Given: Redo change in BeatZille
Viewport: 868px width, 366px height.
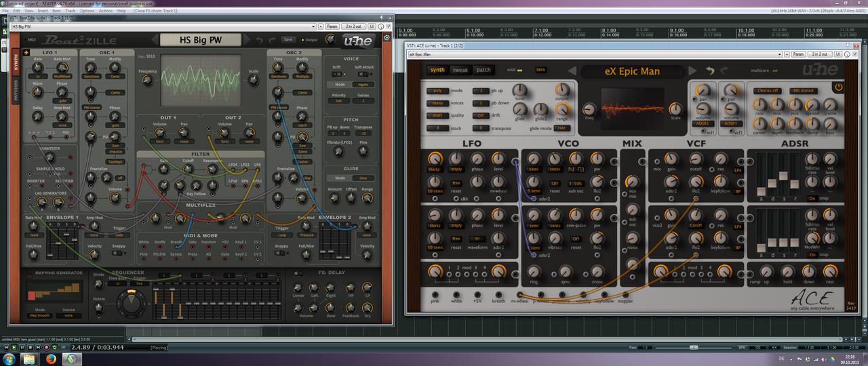Looking at the screenshot, I should click(273, 40).
